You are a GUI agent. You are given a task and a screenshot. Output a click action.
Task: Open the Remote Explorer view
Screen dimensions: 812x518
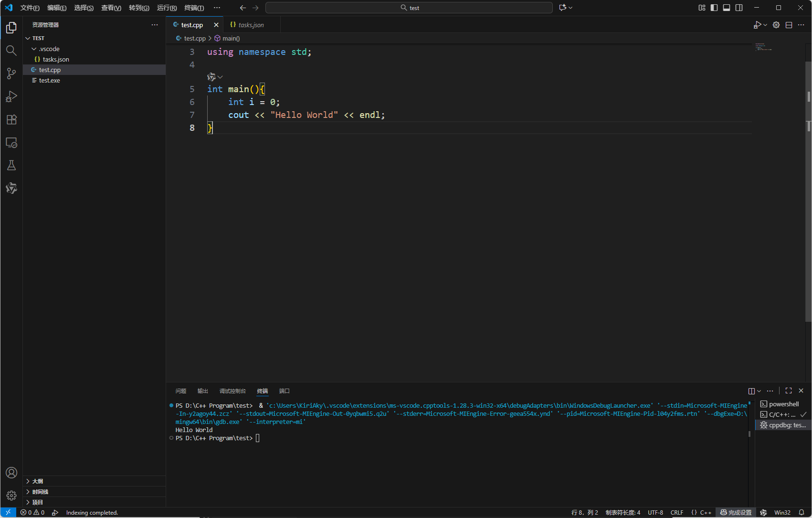click(x=11, y=142)
